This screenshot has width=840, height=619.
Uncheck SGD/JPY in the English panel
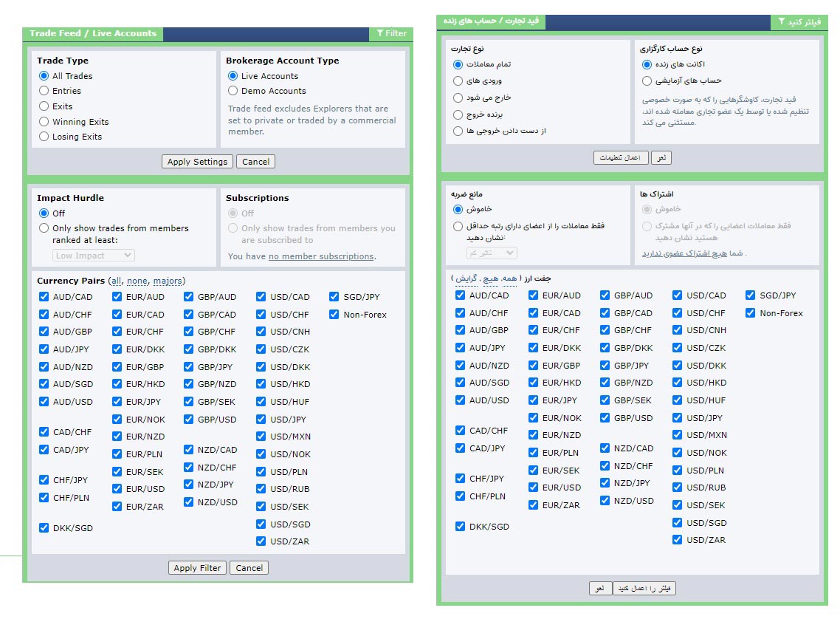[x=334, y=297]
